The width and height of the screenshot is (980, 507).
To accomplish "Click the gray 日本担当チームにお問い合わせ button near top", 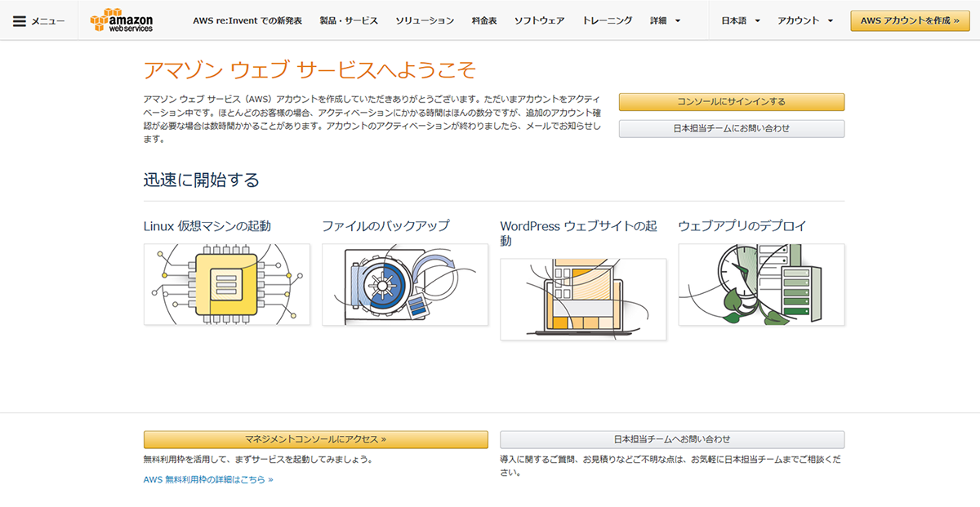I will pos(732,129).
